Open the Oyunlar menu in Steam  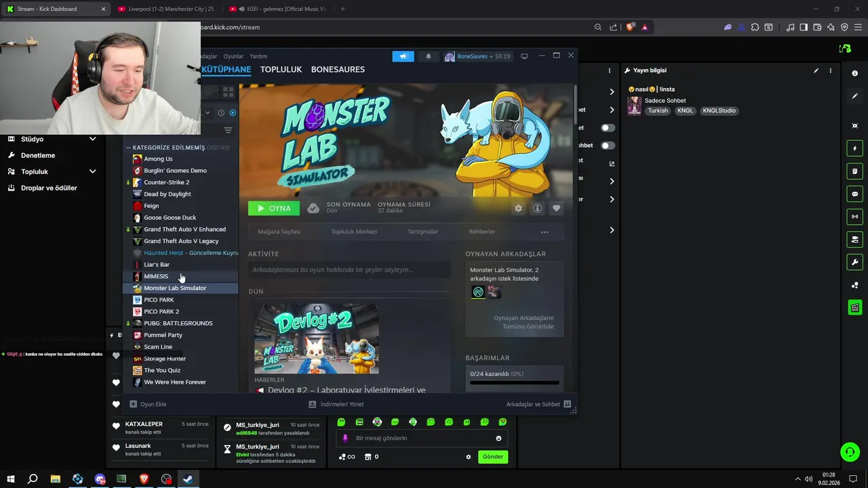(x=233, y=56)
